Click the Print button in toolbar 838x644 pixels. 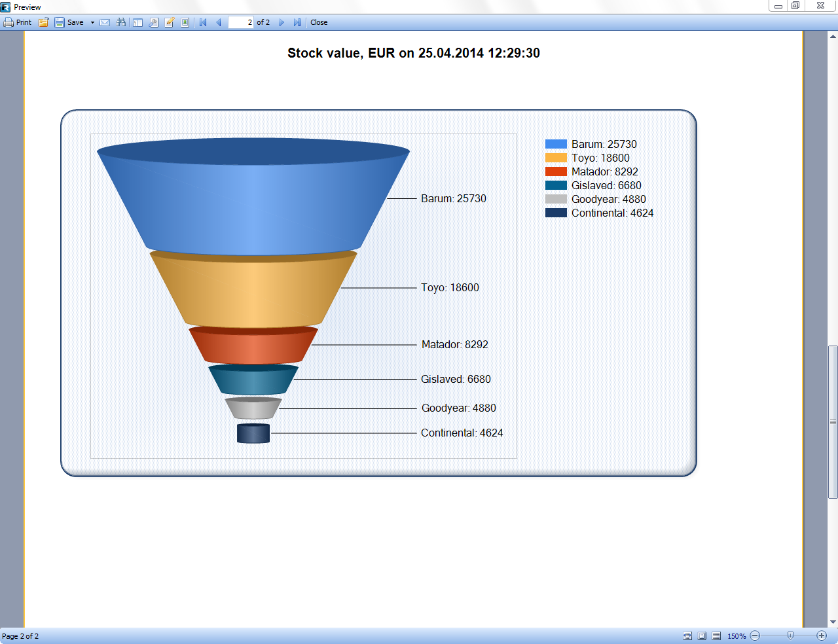[18, 22]
